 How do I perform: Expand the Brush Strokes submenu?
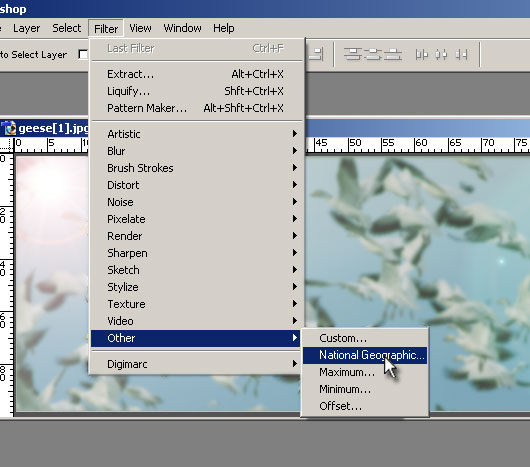[x=196, y=168]
